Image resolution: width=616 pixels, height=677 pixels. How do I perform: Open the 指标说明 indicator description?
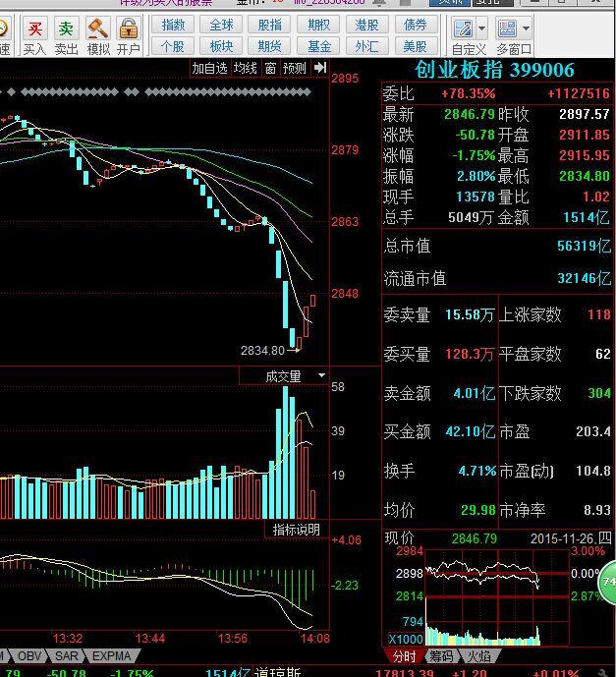pyautogui.click(x=297, y=530)
